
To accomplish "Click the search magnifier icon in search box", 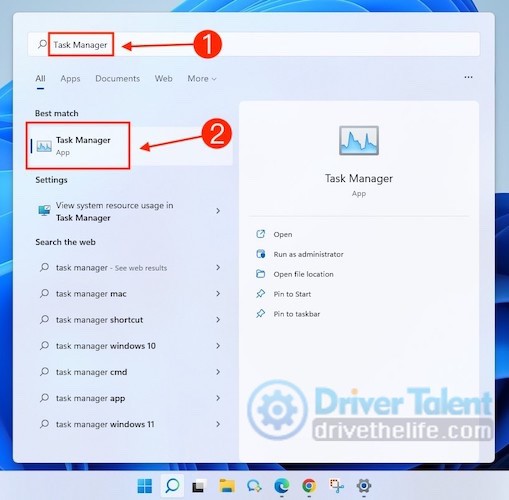I will [x=42, y=44].
